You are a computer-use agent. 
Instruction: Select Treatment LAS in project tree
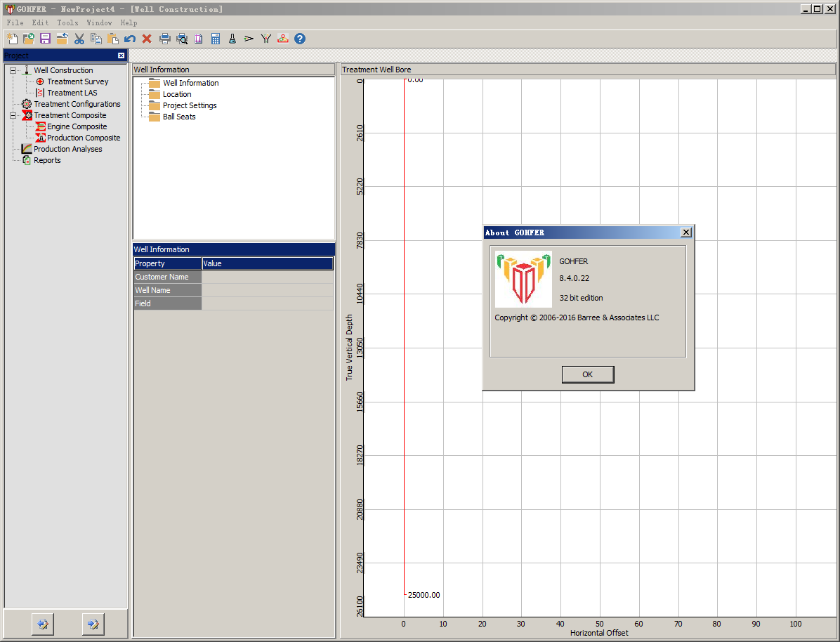tap(72, 93)
